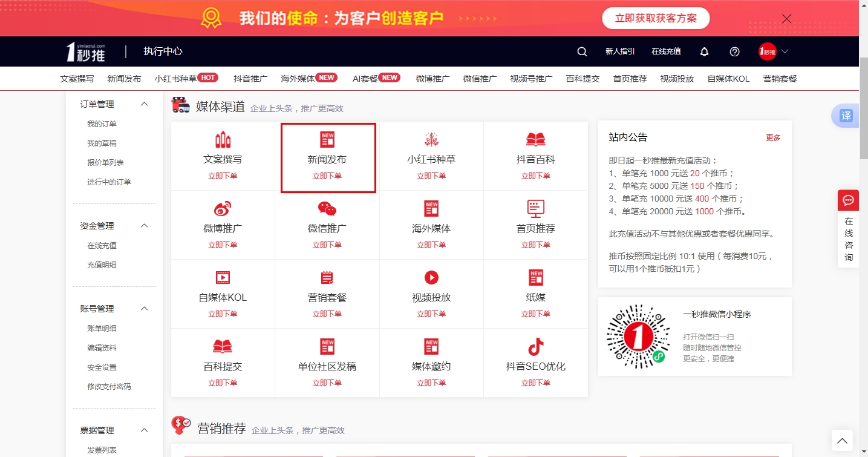This screenshot has height=457, width=868.
Task: Click 立即获取获客方案 banner button
Action: click(x=656, y=18)
